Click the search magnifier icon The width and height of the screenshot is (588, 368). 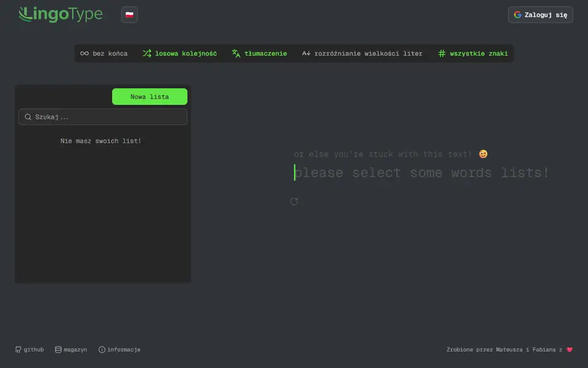tap(28, 117)
